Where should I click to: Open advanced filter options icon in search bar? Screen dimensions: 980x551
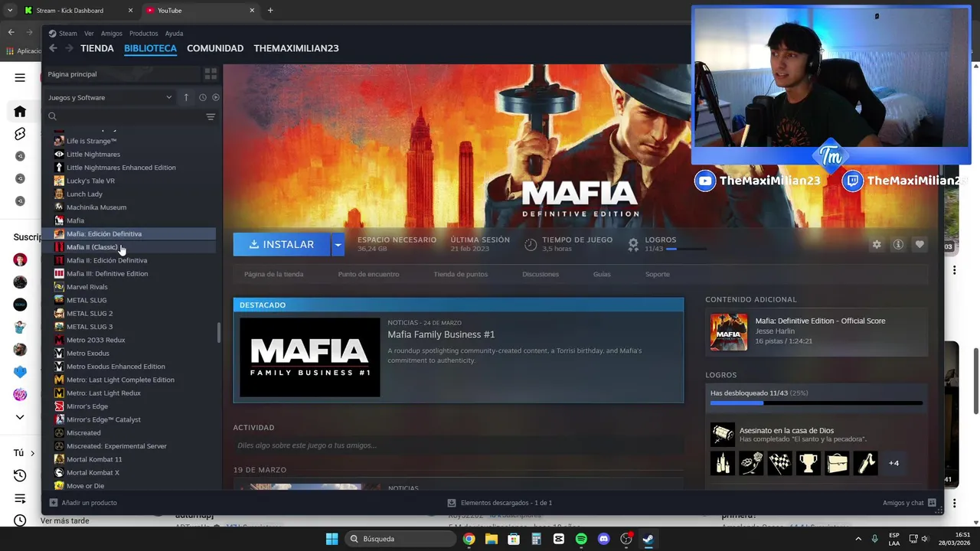click(x=211, y=116)
